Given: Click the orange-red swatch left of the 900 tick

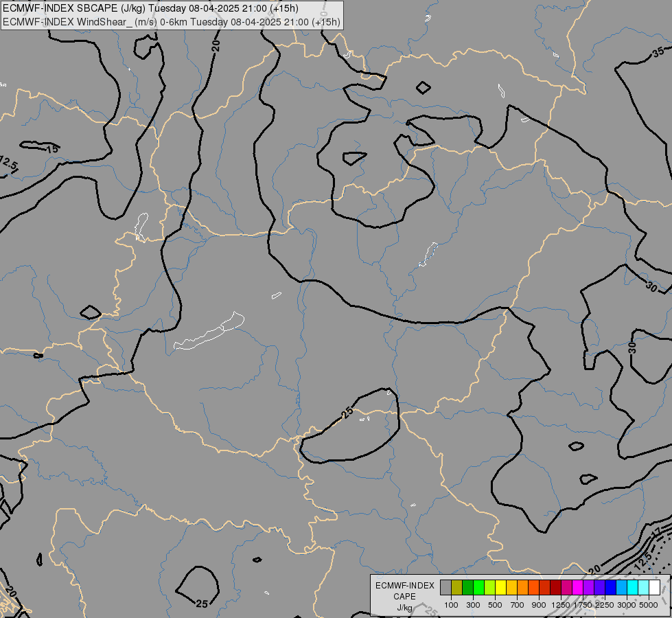Looking at the screenshot, I should coord(533,587).
